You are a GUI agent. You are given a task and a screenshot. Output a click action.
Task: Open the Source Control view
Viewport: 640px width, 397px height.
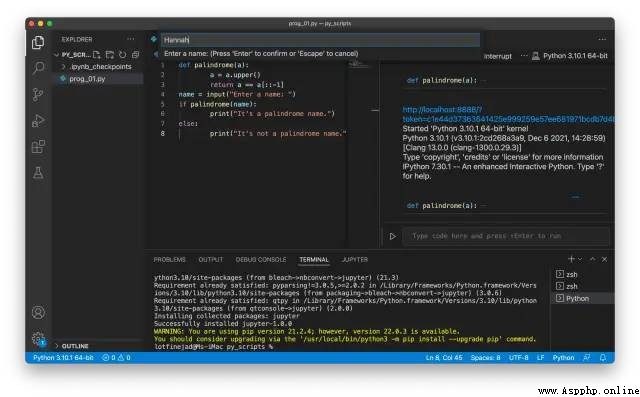click(x=38, y=94)
